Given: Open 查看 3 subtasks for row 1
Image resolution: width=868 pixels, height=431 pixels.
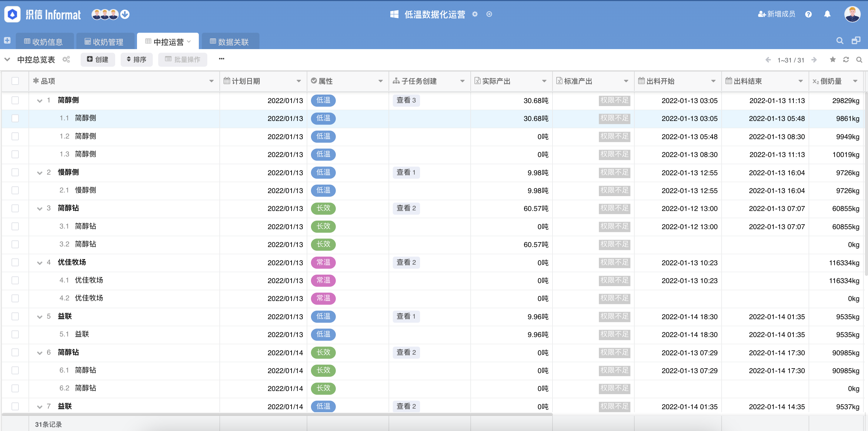Looking at the screenshot, I should coord(406,100).
